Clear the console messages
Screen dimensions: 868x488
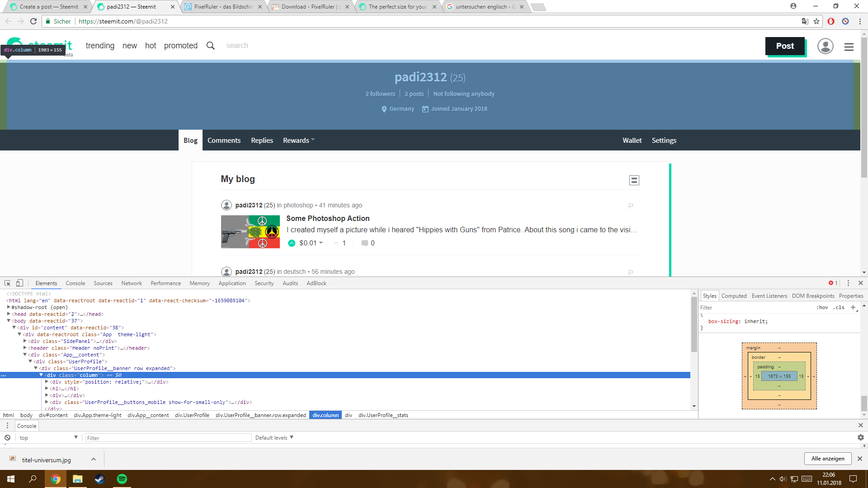tap(7, 437)
